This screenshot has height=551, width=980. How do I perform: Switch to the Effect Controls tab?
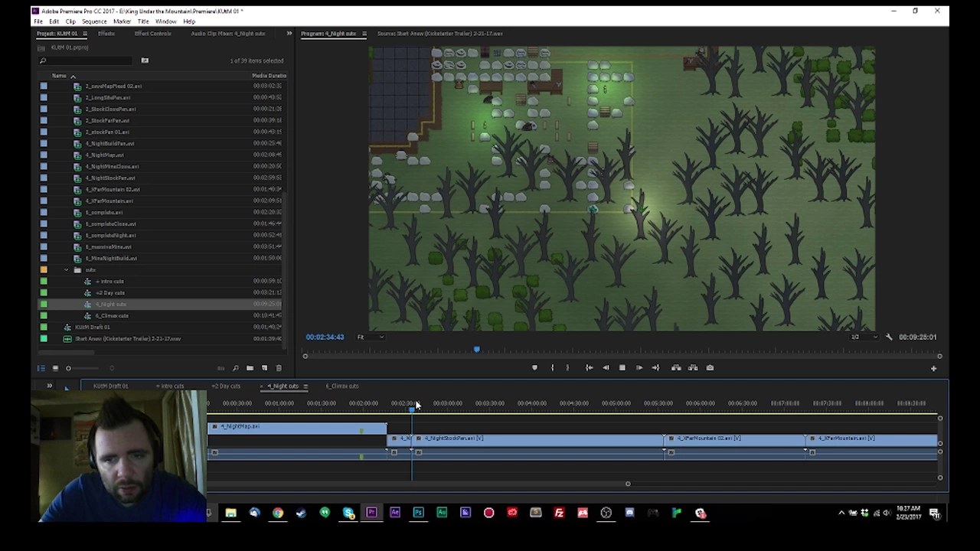coord(153,34)
